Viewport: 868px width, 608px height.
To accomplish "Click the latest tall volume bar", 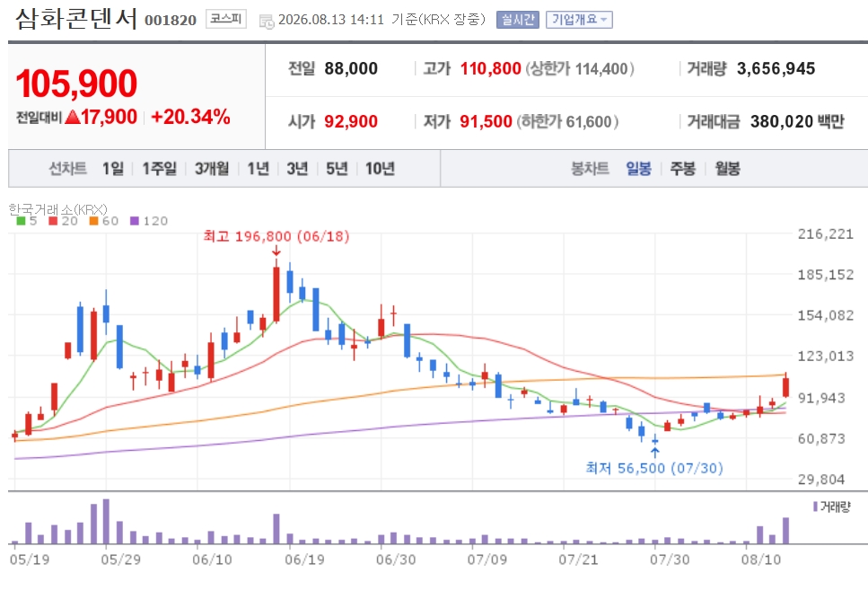I will click(x=785, y=531).
